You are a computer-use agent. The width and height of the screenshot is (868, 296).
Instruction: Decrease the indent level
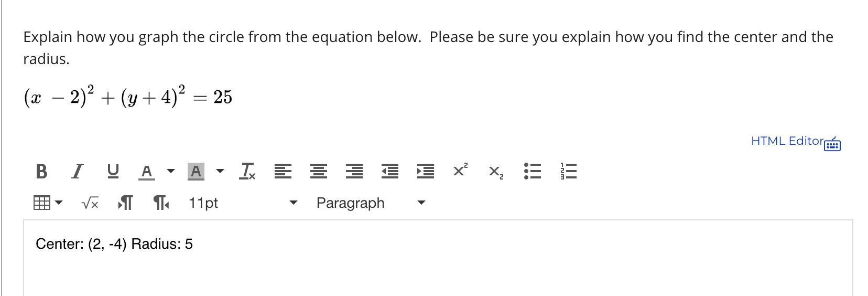click(389, 171)
